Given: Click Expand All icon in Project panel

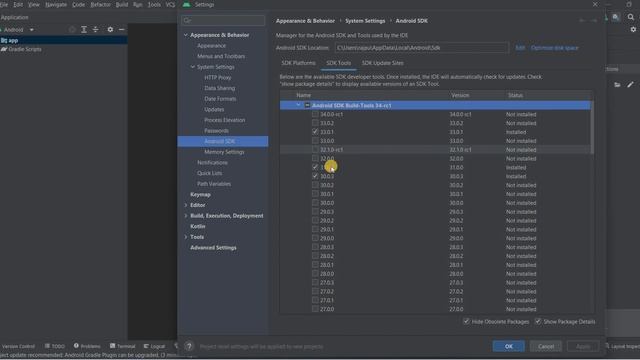Looking at the screenshot, I should point(84,29).
